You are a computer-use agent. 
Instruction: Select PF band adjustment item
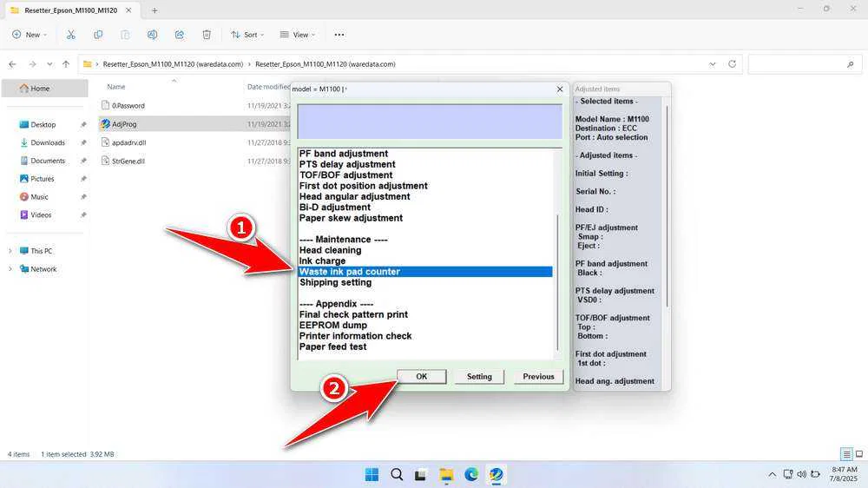344,154
